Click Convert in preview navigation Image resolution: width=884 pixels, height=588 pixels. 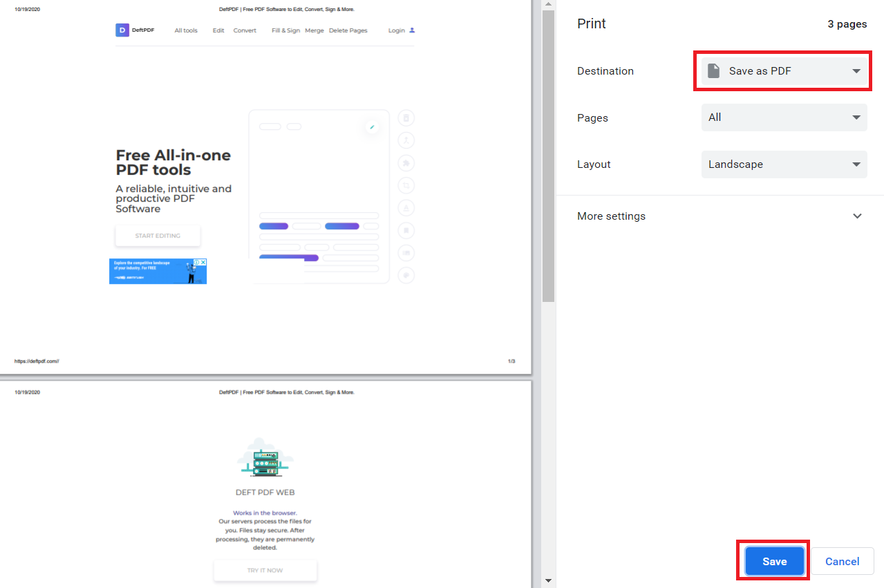coord(245,30)
